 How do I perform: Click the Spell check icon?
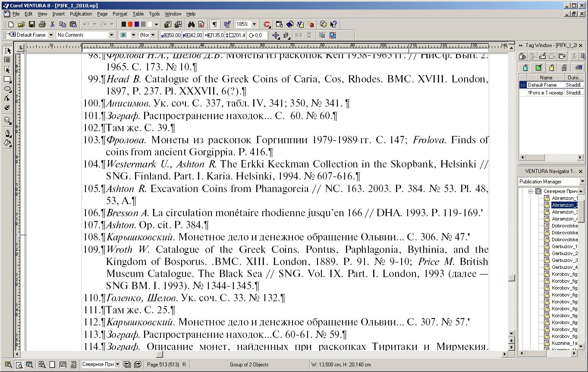click(x=201, y=25)
